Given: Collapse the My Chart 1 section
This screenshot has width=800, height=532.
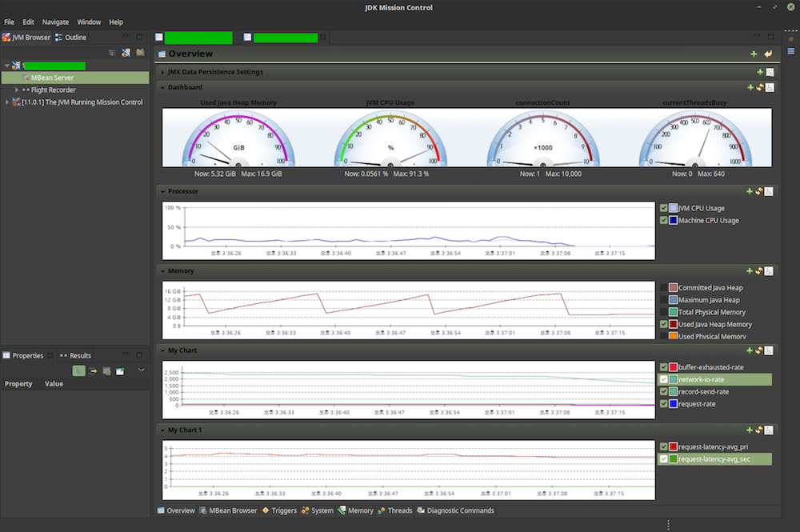Looking at the screenshot, I should click(162, 430).
